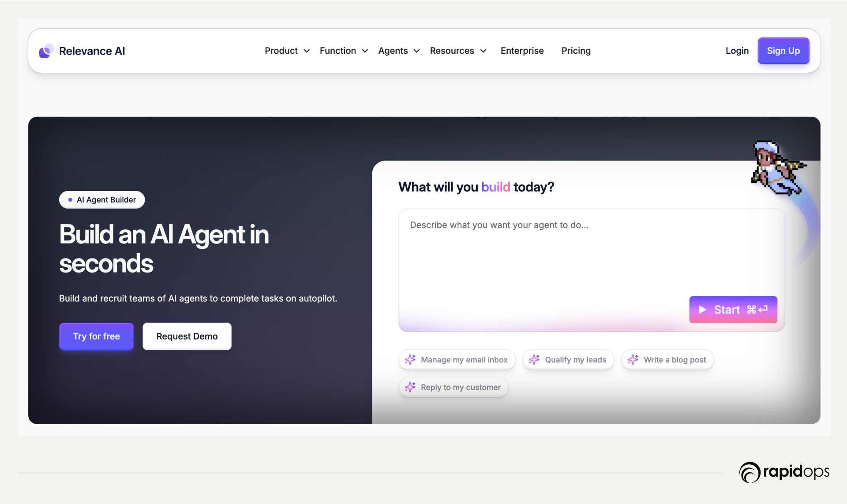The image size is (847, 504).
Task: Expand the Function dropdown chevron
Action: pos(365,51)
